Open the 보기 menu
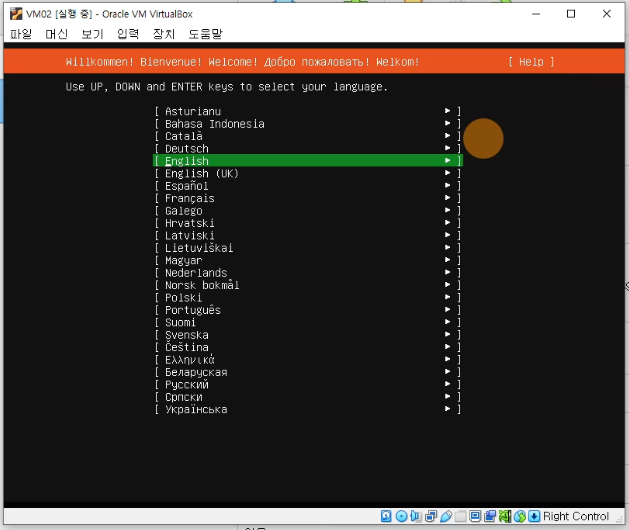The height and width of the screenshot is (530, 629). (x=92, y=34)
